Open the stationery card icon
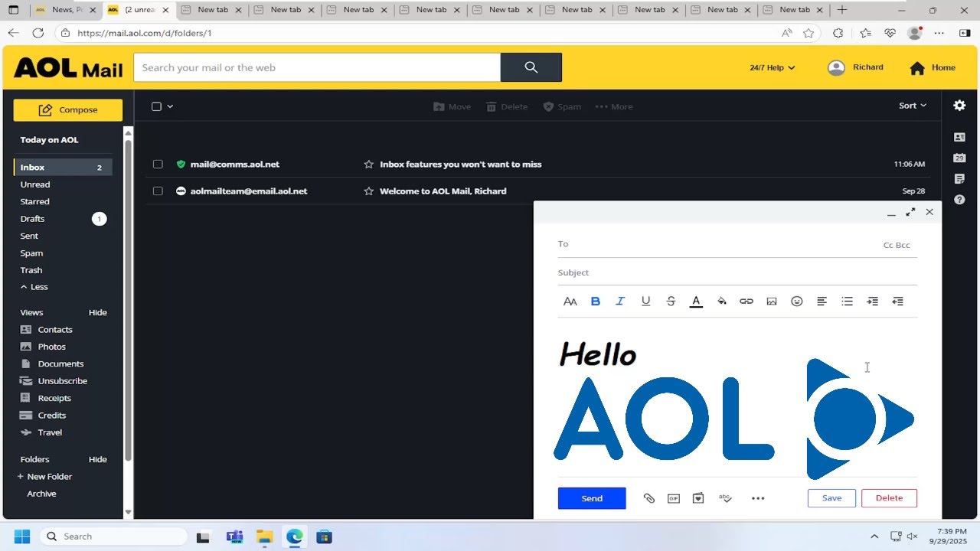 (698, 498)
